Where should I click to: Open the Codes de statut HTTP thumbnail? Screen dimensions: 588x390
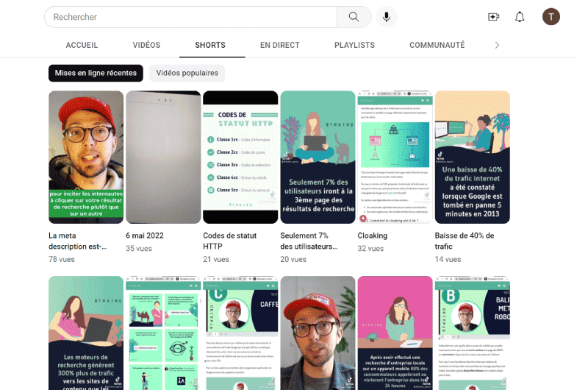tap(240, 157)
